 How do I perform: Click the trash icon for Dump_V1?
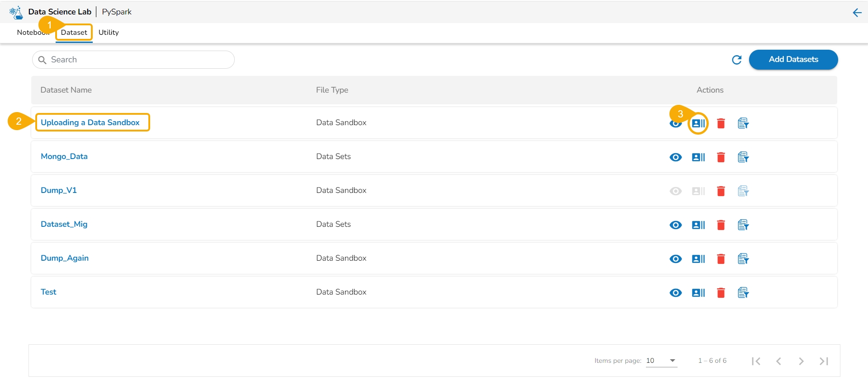[721, 191]
